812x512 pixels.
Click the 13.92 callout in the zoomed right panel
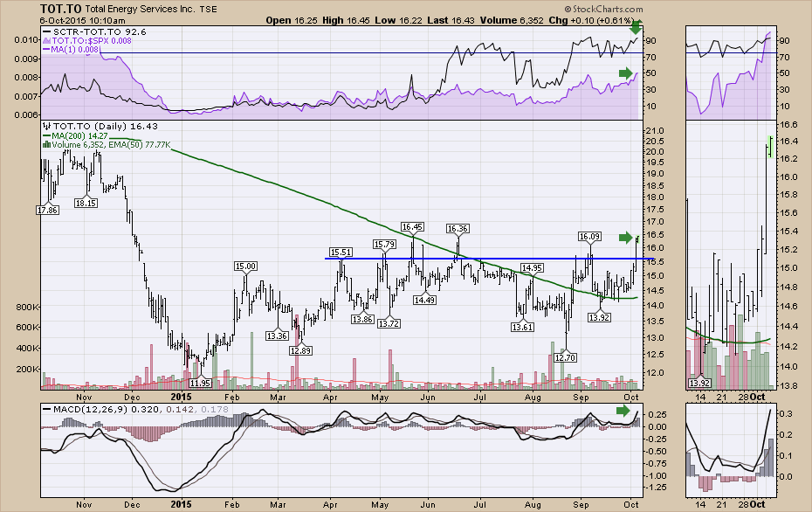(x=699, y=383)
